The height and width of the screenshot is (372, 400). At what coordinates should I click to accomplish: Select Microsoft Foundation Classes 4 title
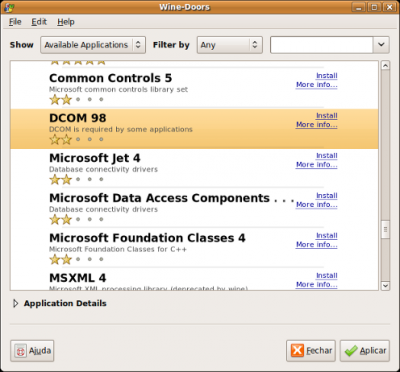click(147, 238)
